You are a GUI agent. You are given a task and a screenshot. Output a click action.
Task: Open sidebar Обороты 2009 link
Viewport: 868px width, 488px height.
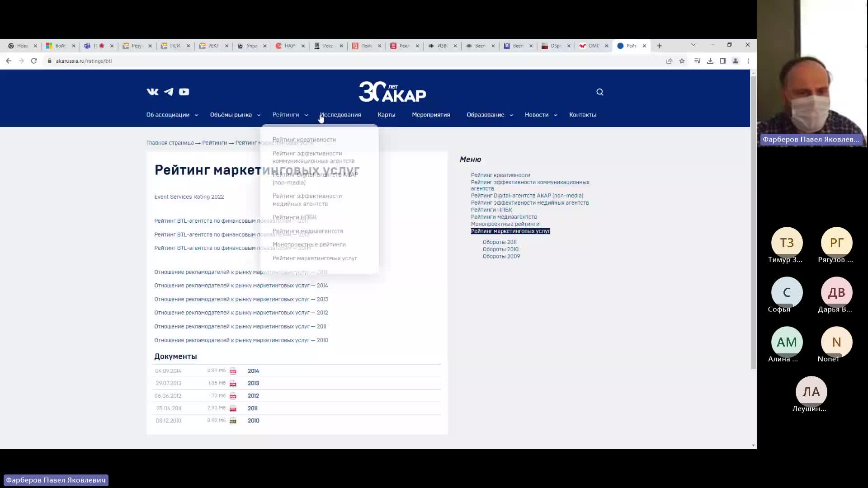pos(501,256)
